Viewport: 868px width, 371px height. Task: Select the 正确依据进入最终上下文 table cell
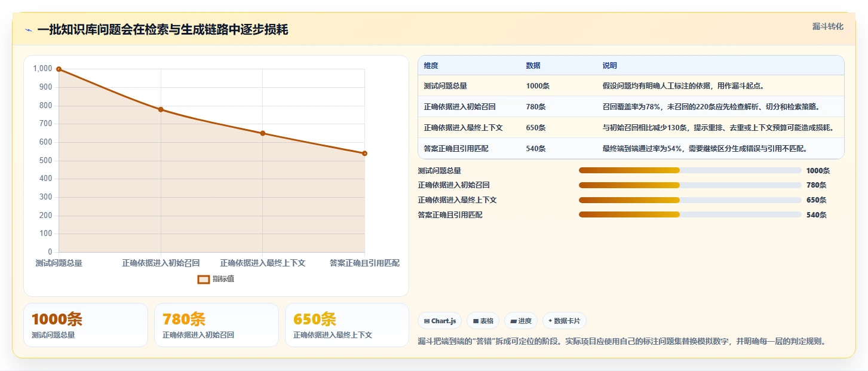pos(463,128)
